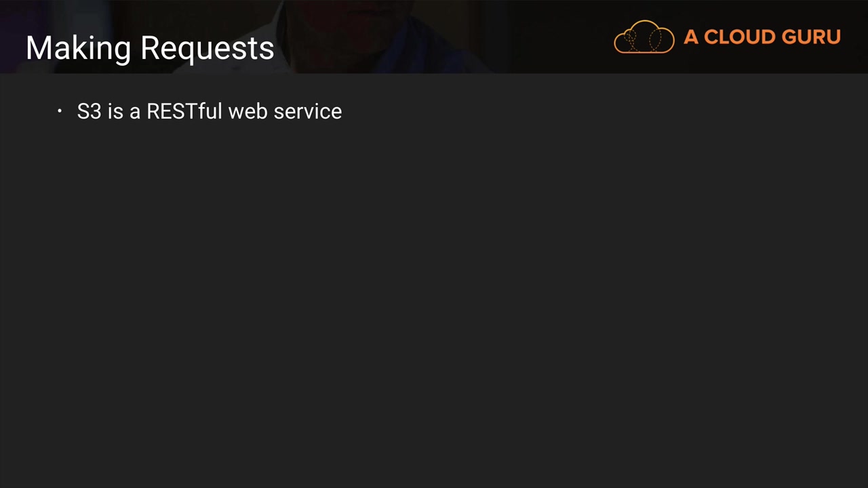Click the "Making Requests" slide title

pyautogui.click(x=150, y=48)
